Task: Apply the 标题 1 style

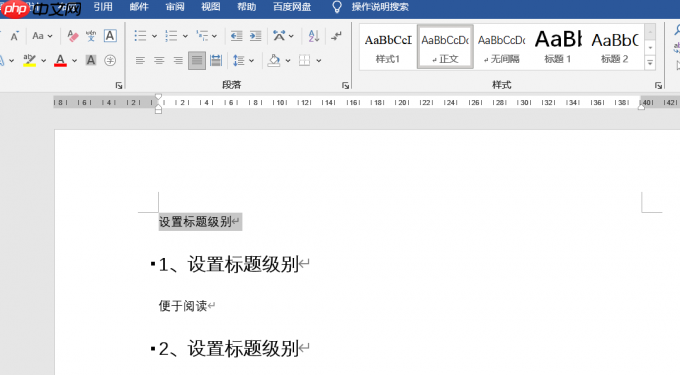Action: coord(558,47)
